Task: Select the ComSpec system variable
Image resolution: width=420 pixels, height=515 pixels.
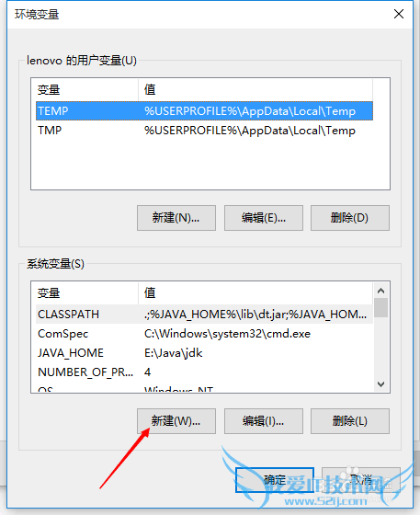Action: [x=204, y=334]
